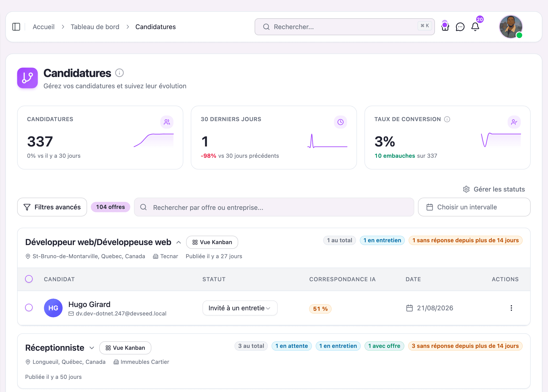Go to Accueil breadcrumb
The height and width of the screenshot is (392, 548).
tap(43, 27)
